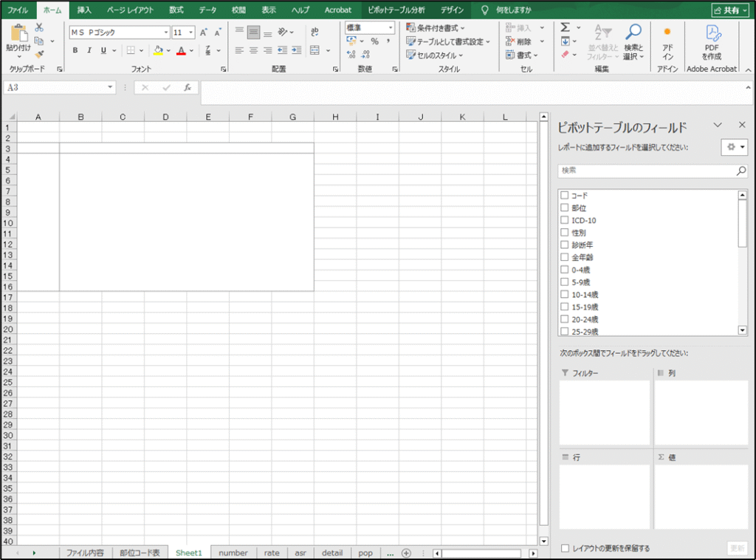This screenshot has width=756, height=560.
Task: Switch to the 部位コード表 sheet tab
Action: click(140, 553)
